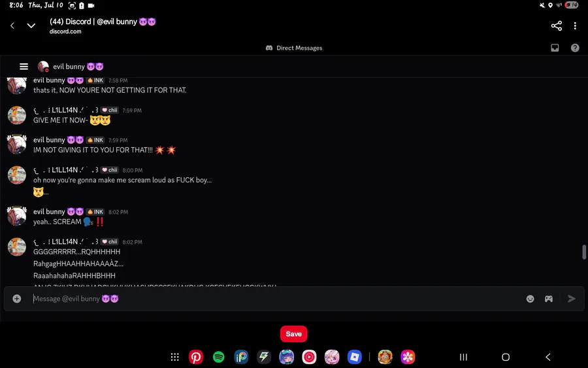The image size is (588, 368).
Task: Open the Gallery flower app in taskbar
Action: (408, 357)
